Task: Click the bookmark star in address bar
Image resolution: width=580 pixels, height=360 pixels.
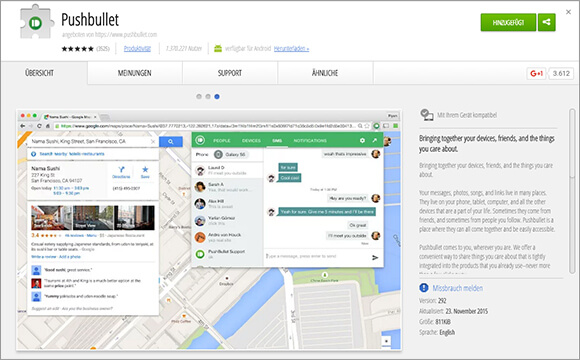Action: [367, 126]
